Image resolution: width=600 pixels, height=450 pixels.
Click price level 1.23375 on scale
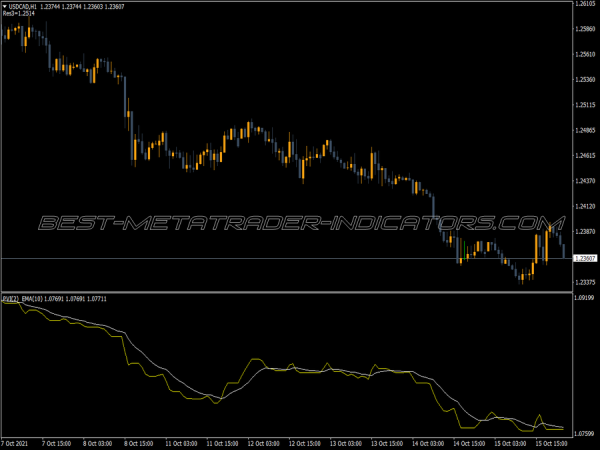click(585, 282)
